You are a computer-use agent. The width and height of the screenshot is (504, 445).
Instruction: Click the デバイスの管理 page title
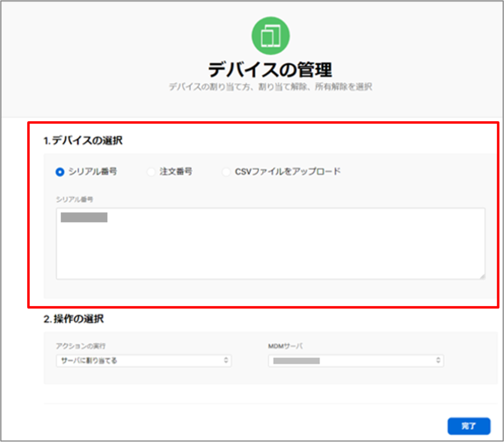coord(270,70)
